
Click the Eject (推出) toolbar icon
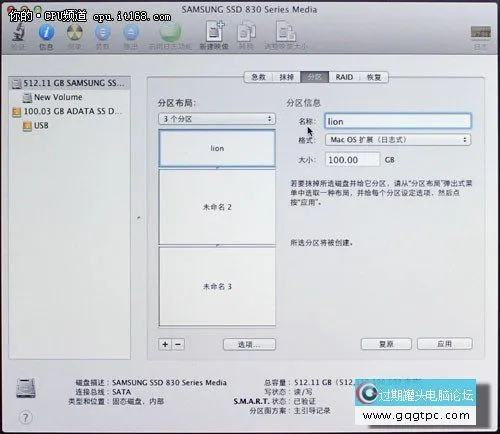[131, 33]
